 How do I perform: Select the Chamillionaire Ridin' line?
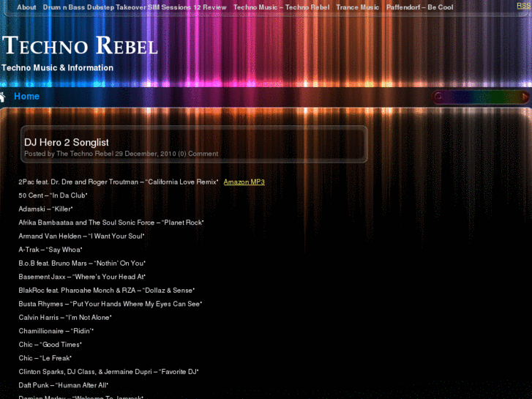point(56,332)
